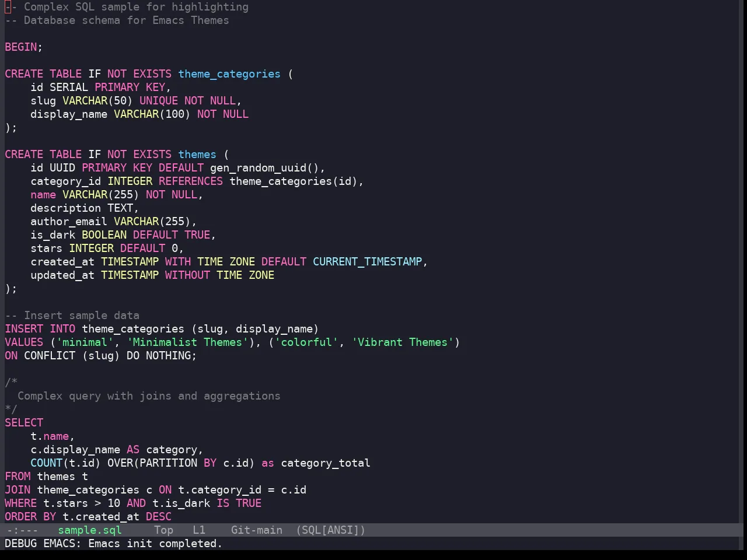Click the 'Vibrant Themes' string literal
The image size is (747, 560).
[403, 342]
